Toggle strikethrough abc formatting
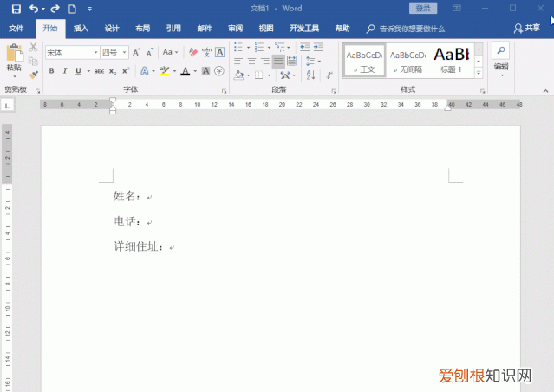 point(99,71)
